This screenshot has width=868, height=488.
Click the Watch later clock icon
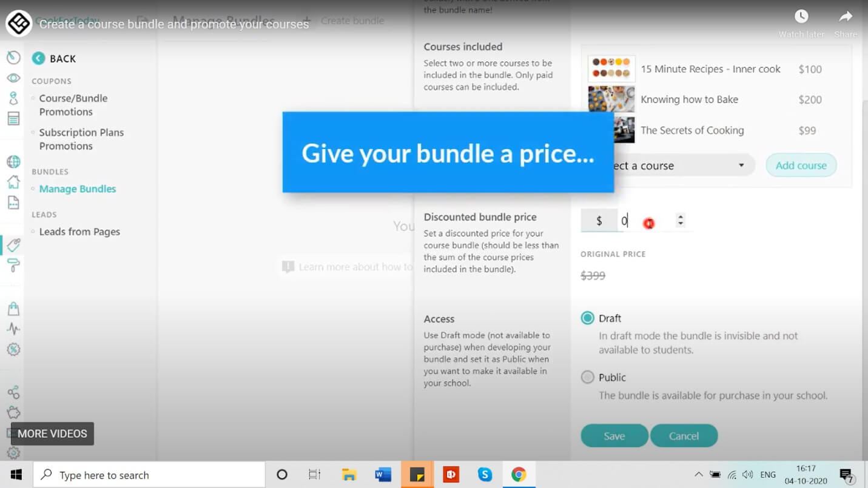pyautogui.click(x=801, y=16)
